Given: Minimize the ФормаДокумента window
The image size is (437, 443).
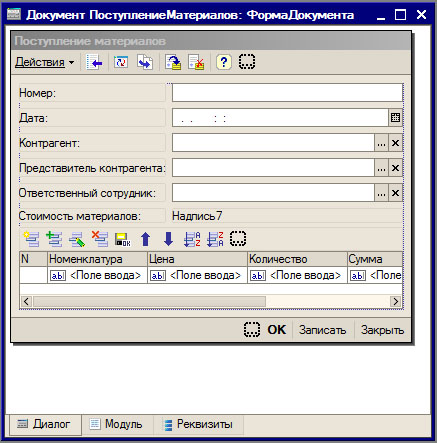Looking at the screenshot, I should [x=381, y=15].
